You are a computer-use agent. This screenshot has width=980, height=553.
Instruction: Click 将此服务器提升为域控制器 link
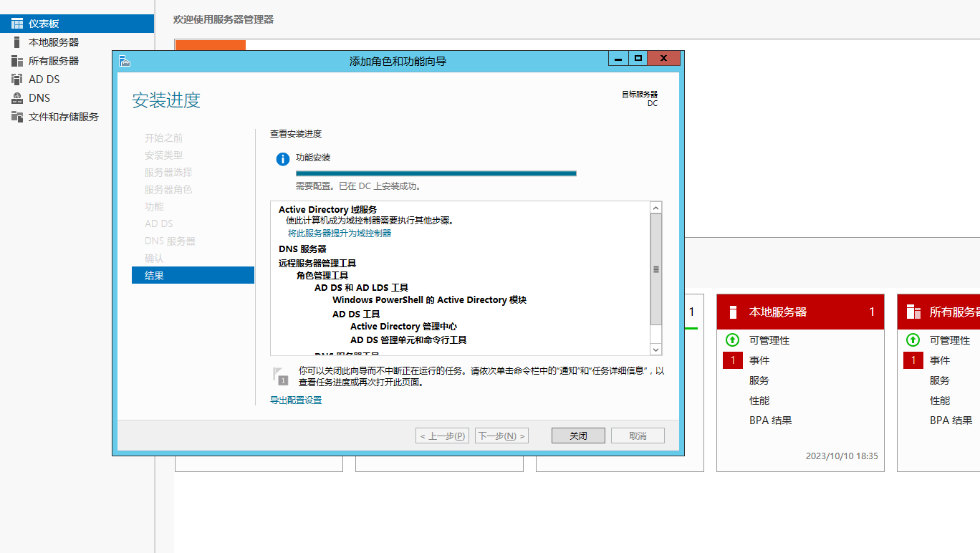(x=340, y=234)
